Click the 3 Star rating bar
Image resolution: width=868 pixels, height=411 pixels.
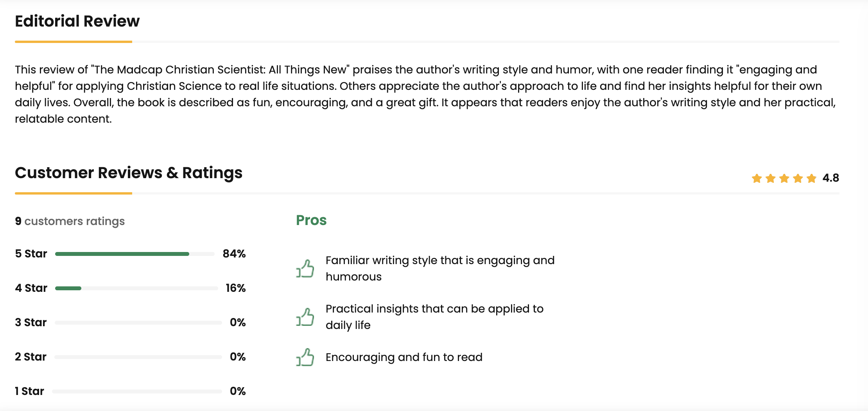point(138,323)
